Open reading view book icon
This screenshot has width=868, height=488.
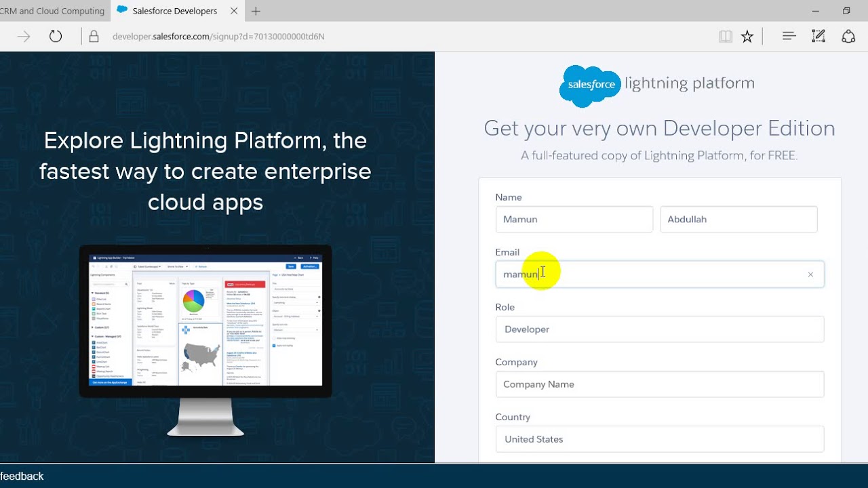click(x=726, y=37)
